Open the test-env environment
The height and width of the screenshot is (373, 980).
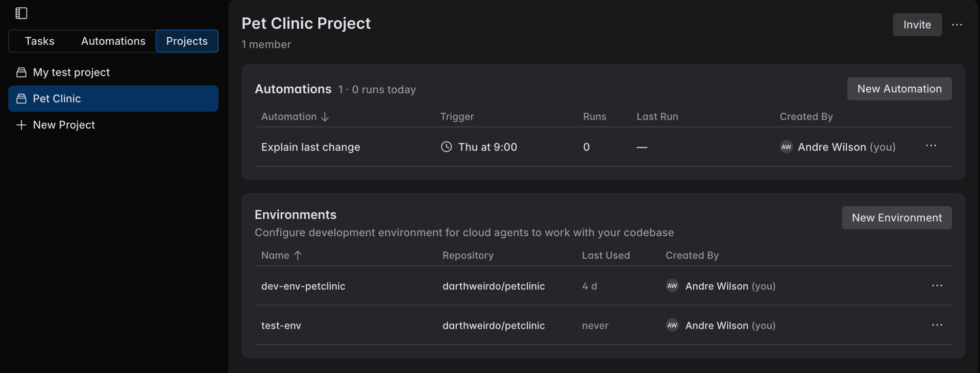coord(281,325)
